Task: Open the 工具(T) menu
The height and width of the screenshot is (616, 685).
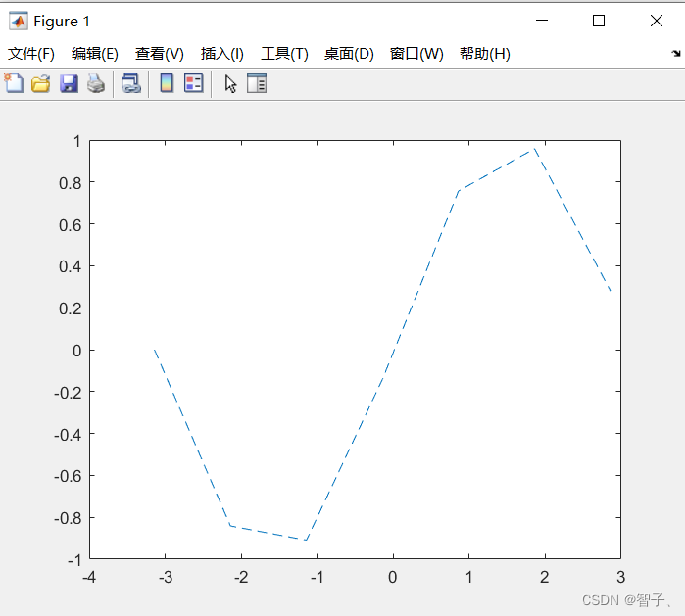Action: click(x=284, y=54)
